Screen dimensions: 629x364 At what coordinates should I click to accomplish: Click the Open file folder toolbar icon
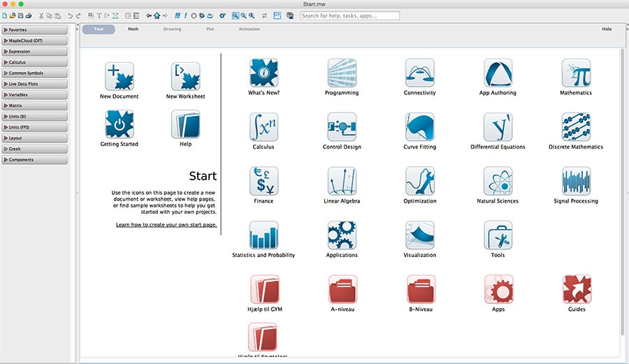(13, 15)
